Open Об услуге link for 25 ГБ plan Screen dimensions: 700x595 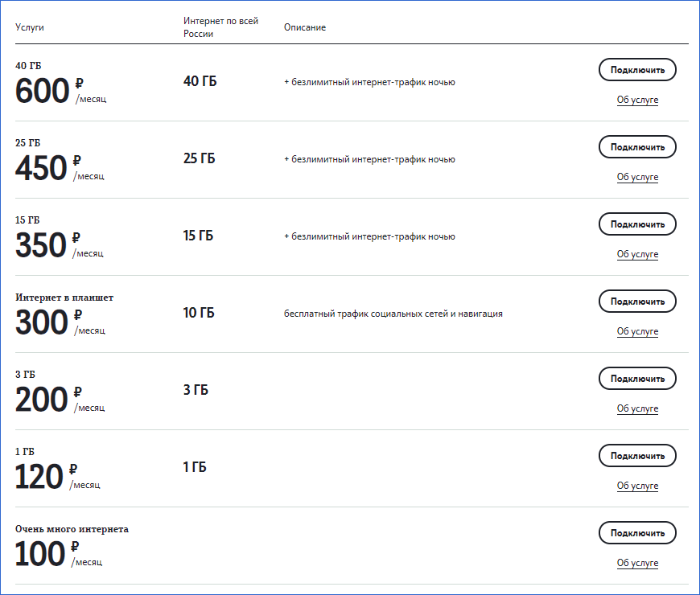point(637,177)
